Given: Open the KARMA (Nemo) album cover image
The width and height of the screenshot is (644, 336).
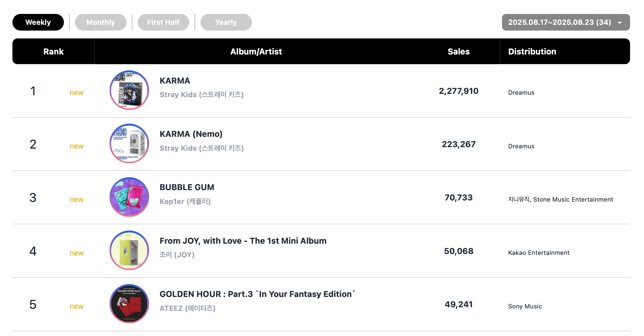Looking at the screenshot, I should (x=129, y=143).
